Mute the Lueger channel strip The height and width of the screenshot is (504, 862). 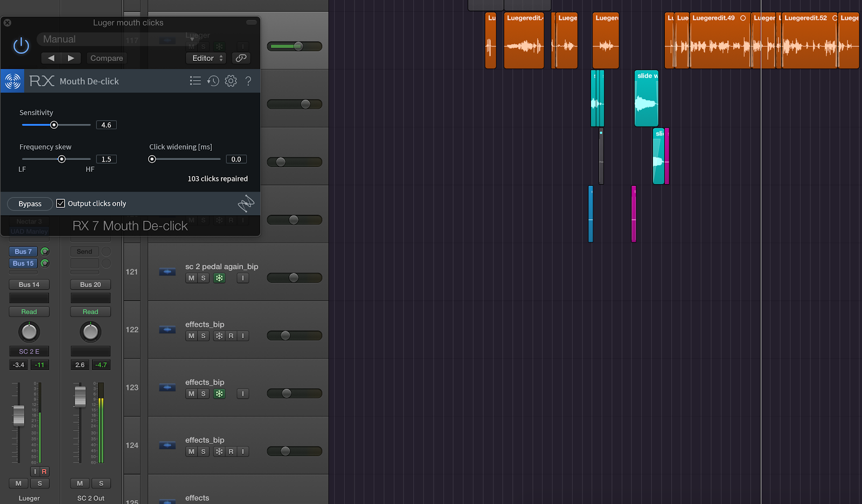tap(18, 484)
